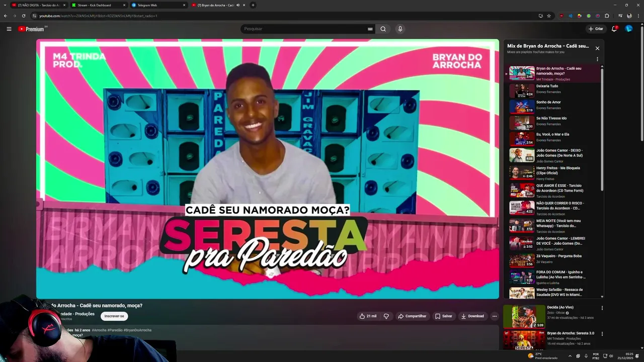644x362 pixels.
Task: Click the #BryanDoArrocha hashtag link
Action: 137,330
